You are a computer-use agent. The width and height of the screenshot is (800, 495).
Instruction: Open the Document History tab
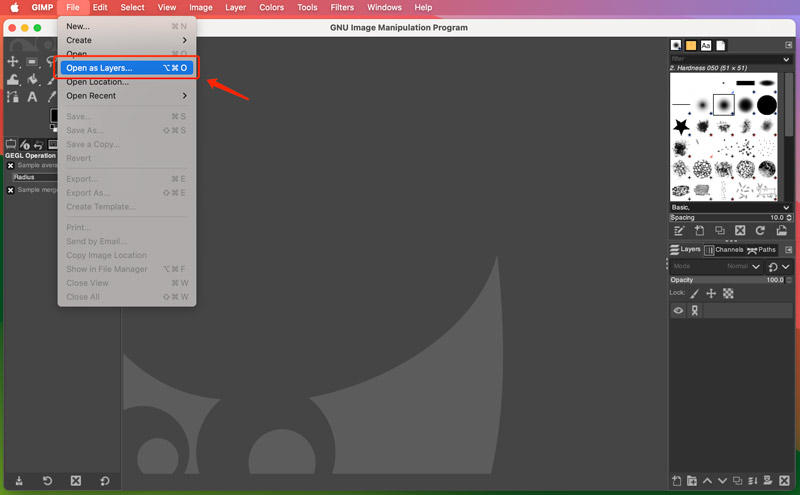(720, 45)
